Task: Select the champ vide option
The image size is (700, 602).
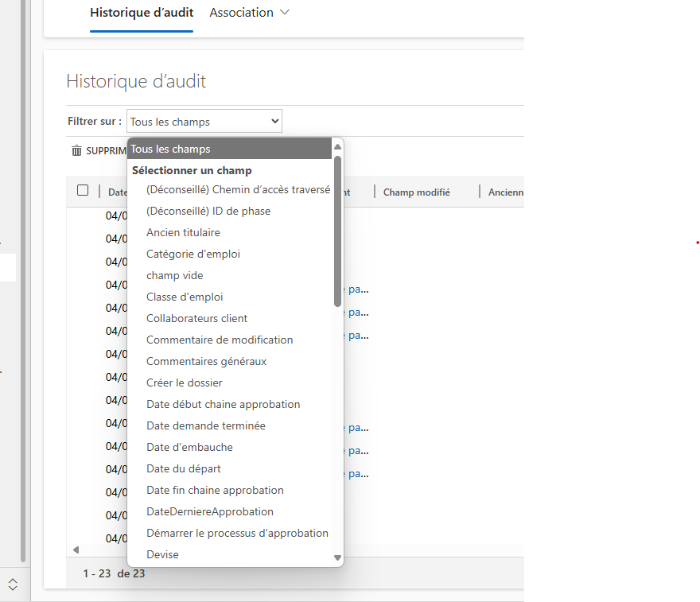Action: pyautogui.click(x=174, y=275)
